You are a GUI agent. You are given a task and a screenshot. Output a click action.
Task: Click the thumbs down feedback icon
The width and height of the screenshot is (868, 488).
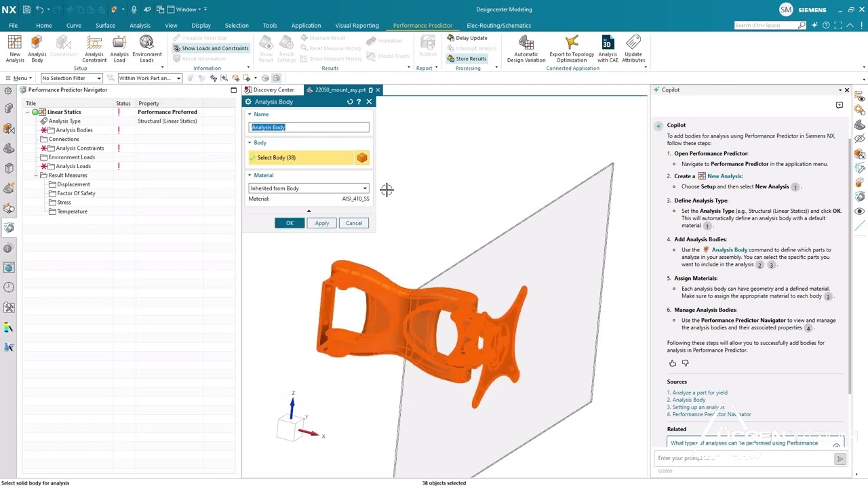[x=685, y=363]
